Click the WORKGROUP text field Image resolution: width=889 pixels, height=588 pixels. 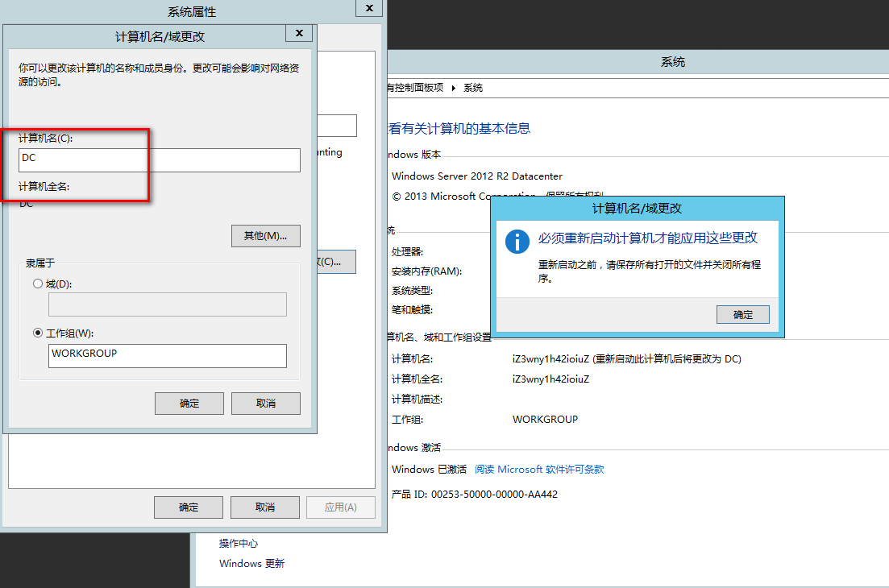(167, 355)
